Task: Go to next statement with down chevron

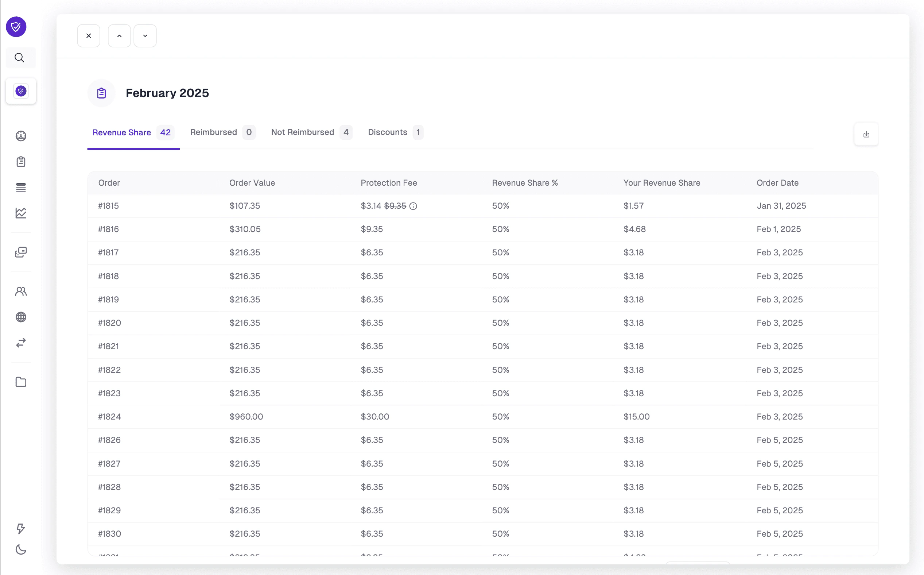Action: [x=145, y=36]
